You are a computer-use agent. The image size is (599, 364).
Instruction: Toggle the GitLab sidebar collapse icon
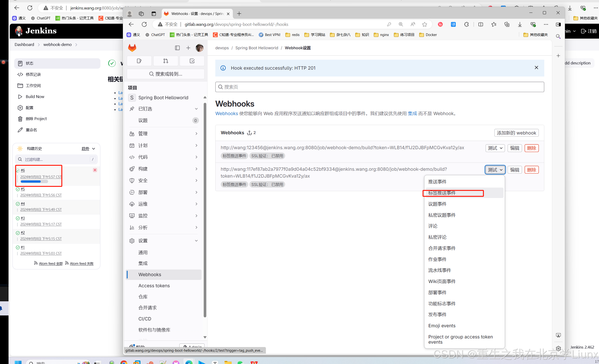pyautogui.click(x=177, y=48)
